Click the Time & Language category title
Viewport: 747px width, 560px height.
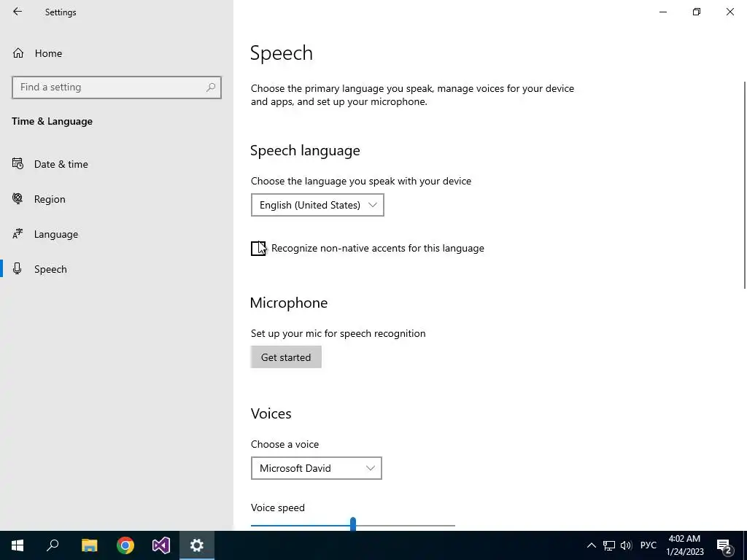pyautogui.click(x=53, y=122)
